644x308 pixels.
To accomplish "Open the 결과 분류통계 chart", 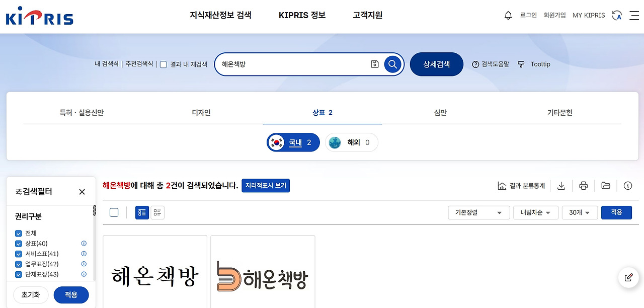I will [x=521, y=186].
